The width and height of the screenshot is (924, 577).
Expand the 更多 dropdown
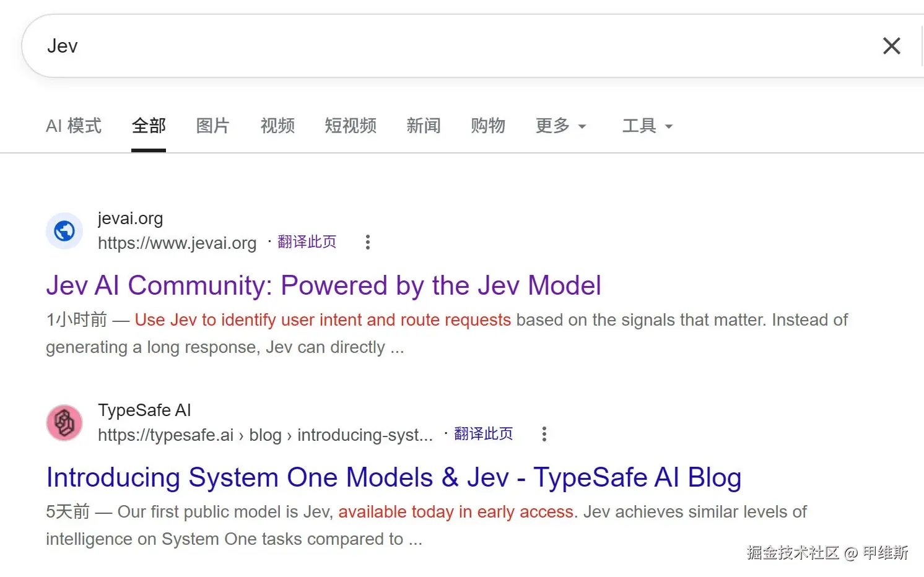[560, 126]
